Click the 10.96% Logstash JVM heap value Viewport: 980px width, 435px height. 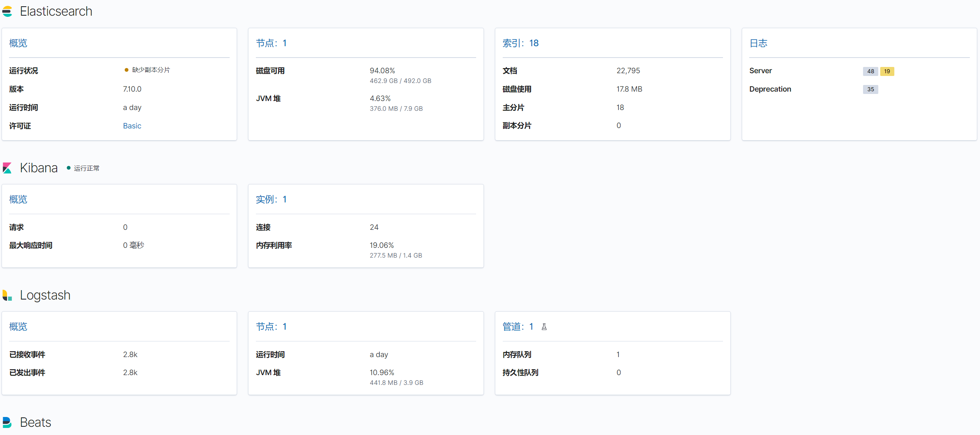382,372
